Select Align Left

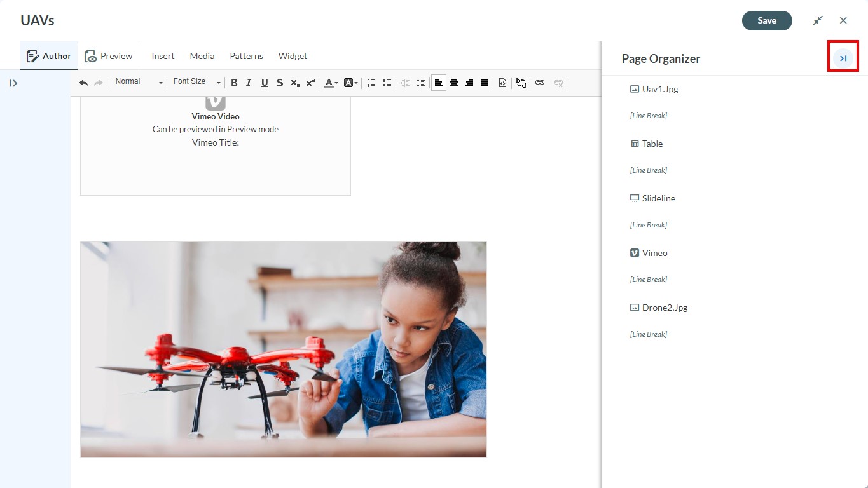point(439,83)
